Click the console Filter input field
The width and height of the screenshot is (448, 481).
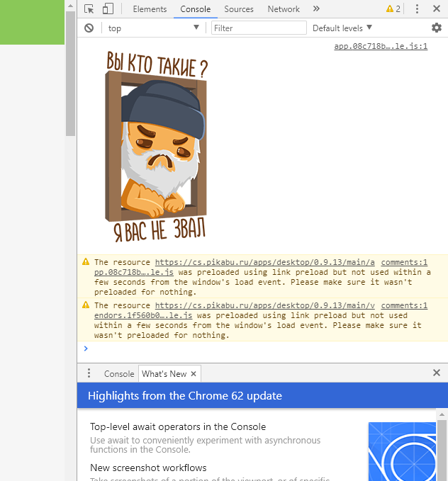tap(259, 28)
